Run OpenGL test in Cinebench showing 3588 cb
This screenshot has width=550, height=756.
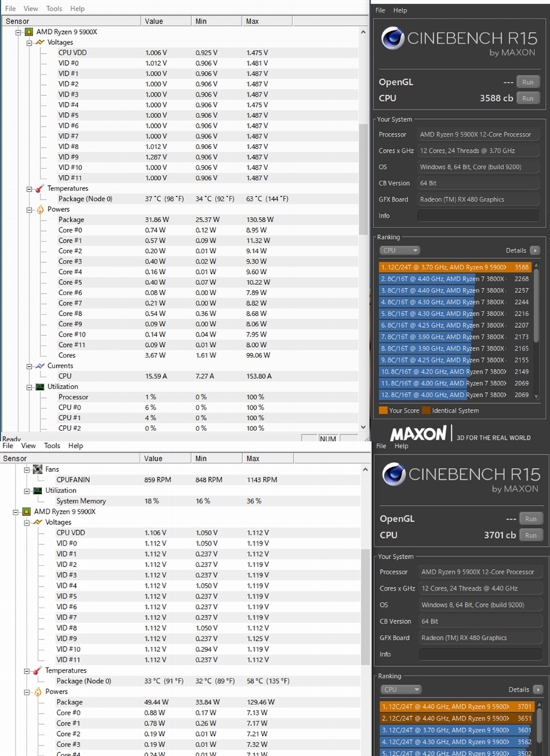pyautogui.click(x=528, y=82)
